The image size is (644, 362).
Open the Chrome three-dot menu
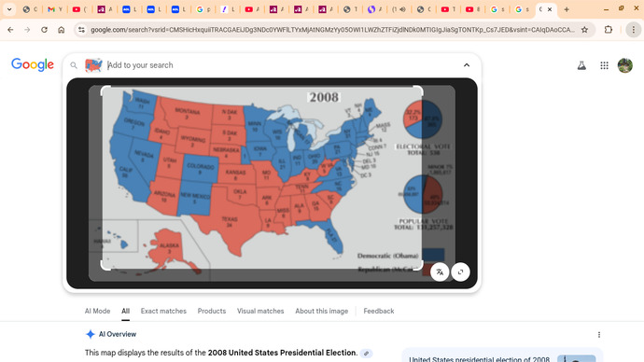[634, 30]
